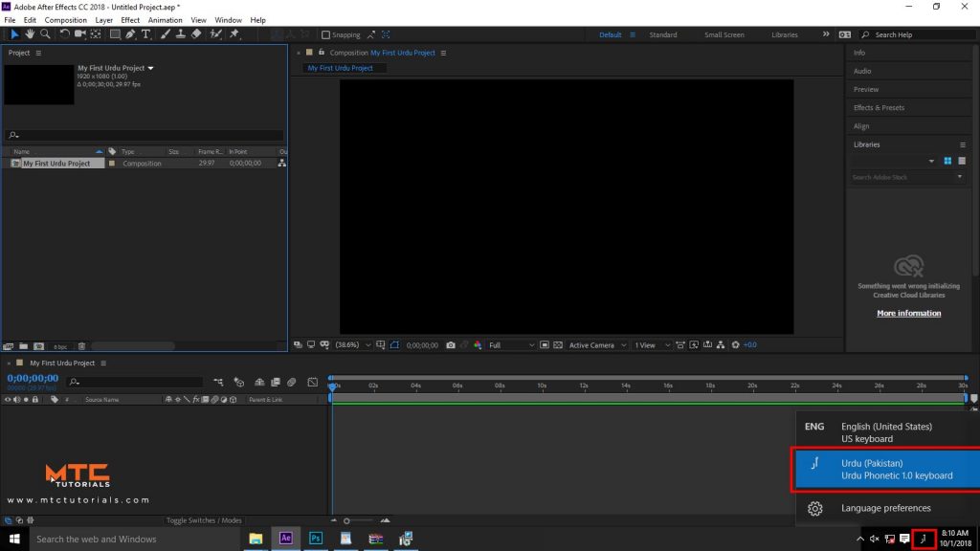Click the exposure value +0.0
The height and width of the screenshot is (551, 980).
[750, 344]
